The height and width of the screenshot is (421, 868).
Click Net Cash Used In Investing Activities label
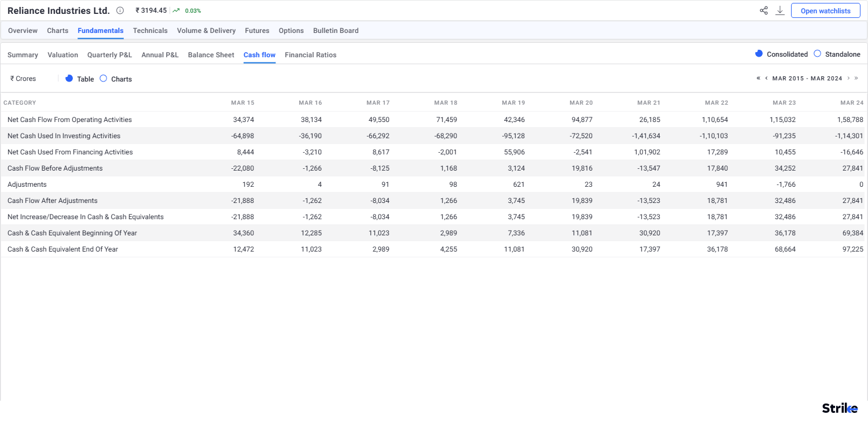click(64, 136)
